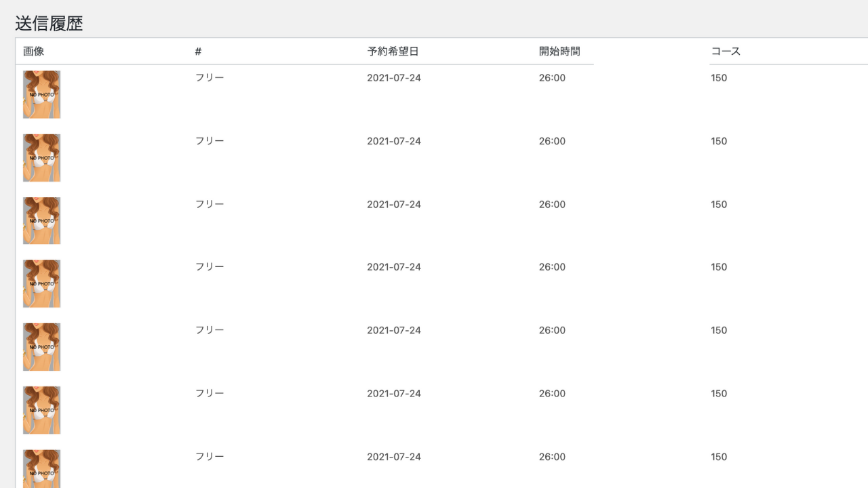Image resolution: width=868 pixels, height=488 pixels.
Task: Click the # column header
Action: (x=198, y=52)
